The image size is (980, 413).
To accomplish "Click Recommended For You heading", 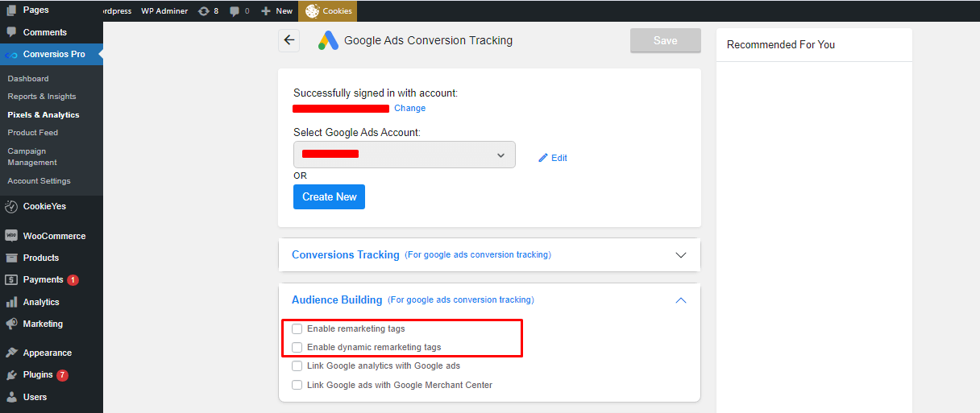I will (781, 45).
